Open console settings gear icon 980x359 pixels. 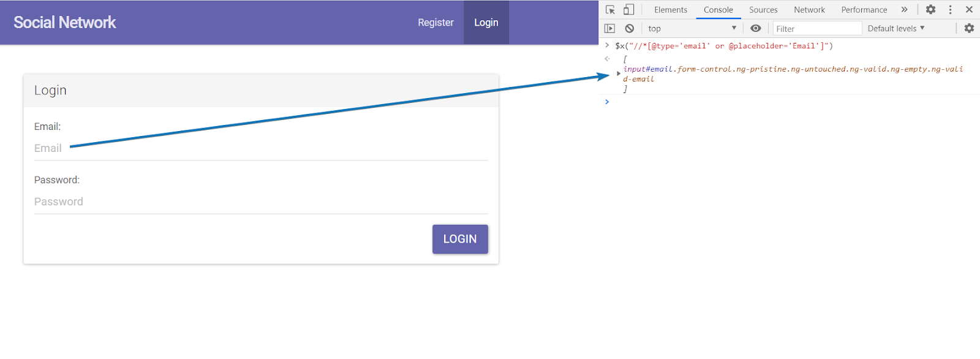click(x=969, y=28)
